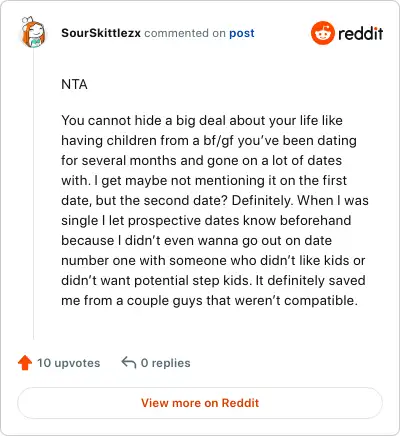The height and width of the screenshot is (436, 400).
Task: Click the line starting "single I let prospective"
Action: tap(206, 221)
